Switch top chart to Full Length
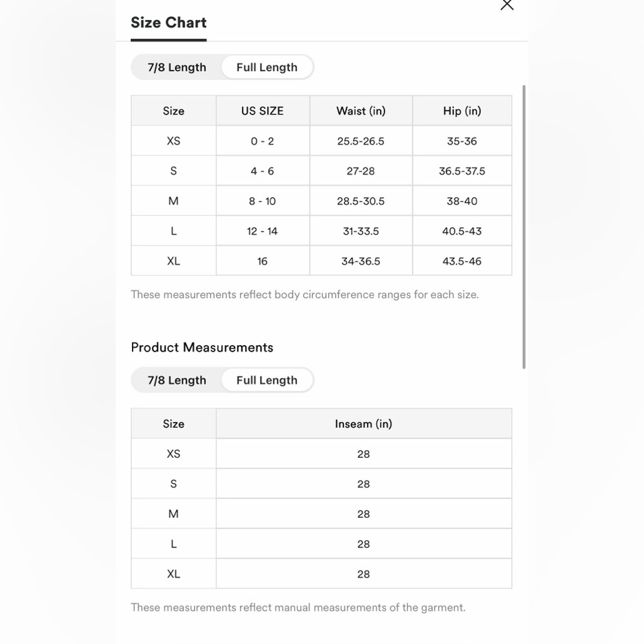The width and height of the screenshot is (644, 644). pyautogui.click(x=267, y=68)
